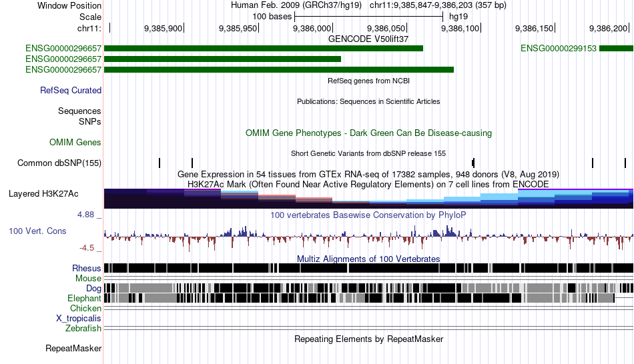Click the chr11: base position label
634x364 pixels.
coord(89,28)
